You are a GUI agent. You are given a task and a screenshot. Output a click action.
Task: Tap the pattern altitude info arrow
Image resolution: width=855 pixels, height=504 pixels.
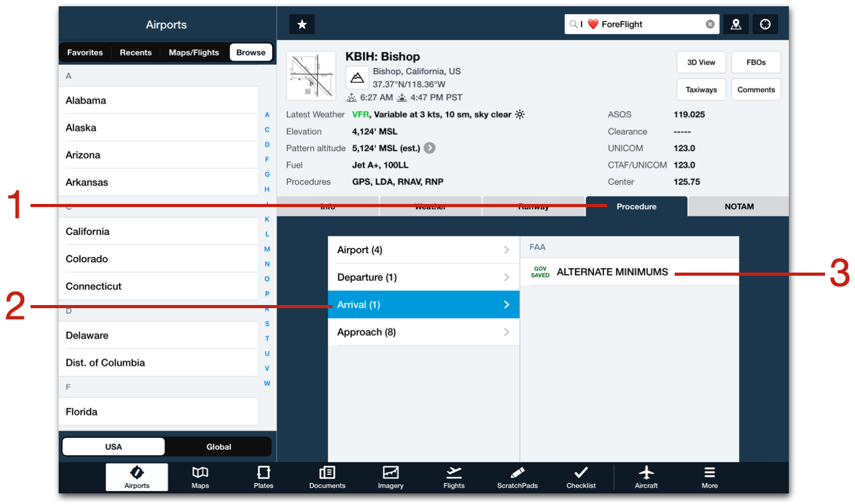coord(430,148)
